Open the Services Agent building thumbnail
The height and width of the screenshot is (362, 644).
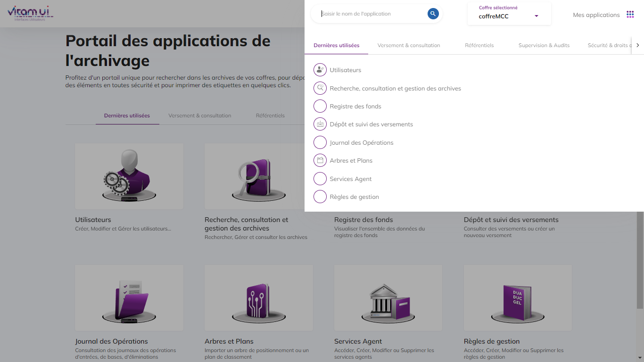pos(388,302)
